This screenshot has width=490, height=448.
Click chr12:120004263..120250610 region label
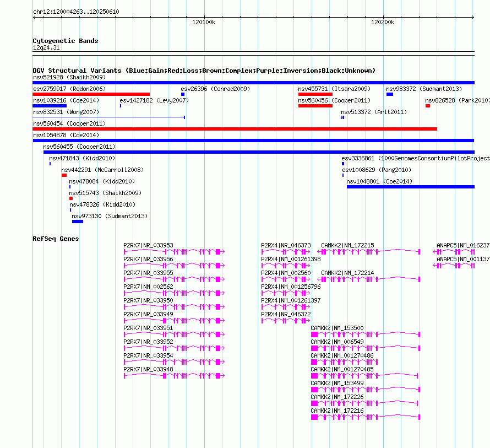coord(76,12)
